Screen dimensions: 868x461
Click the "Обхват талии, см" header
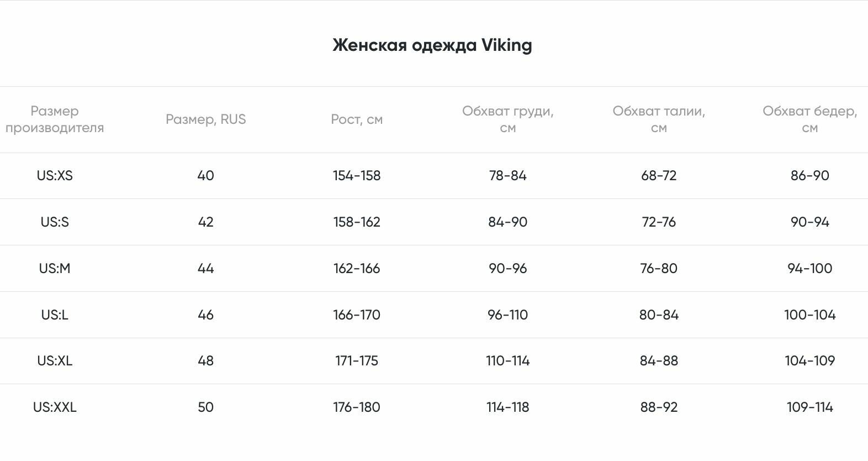tap(659, 119)
